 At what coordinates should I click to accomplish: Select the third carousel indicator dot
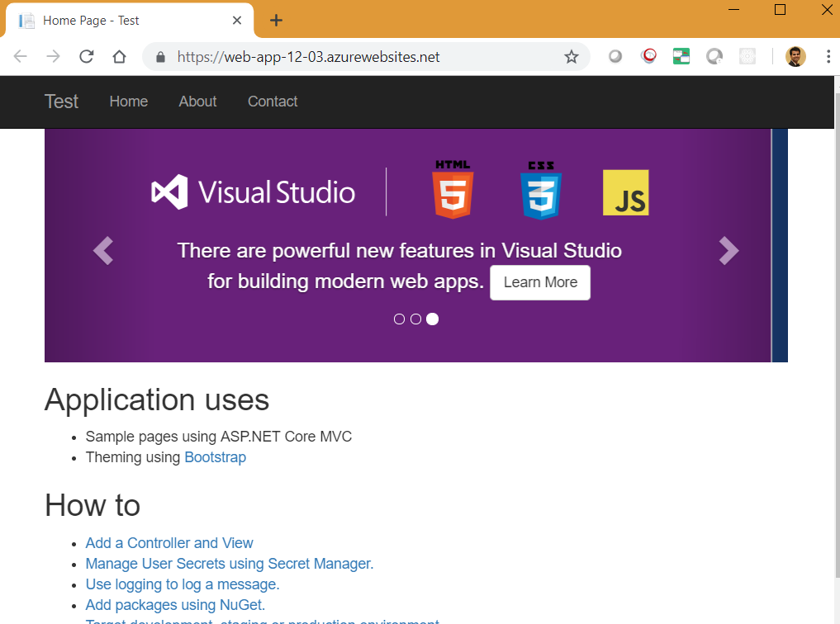tap(432, 319)
